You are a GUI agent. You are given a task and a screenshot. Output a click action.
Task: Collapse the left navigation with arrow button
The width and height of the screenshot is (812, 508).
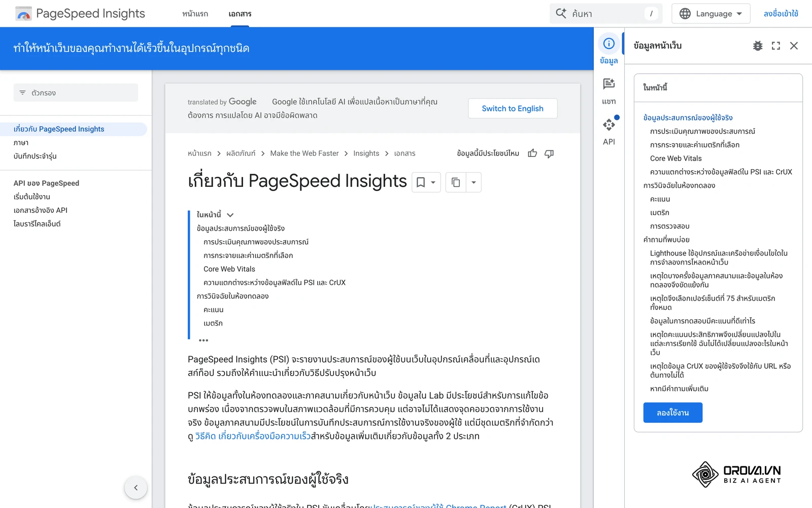pos(136,488)
